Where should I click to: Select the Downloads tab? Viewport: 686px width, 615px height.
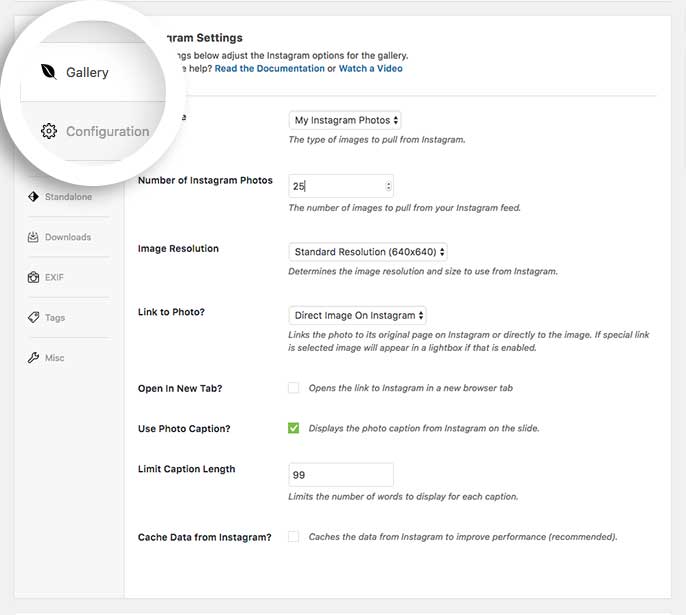click(68, 237)
